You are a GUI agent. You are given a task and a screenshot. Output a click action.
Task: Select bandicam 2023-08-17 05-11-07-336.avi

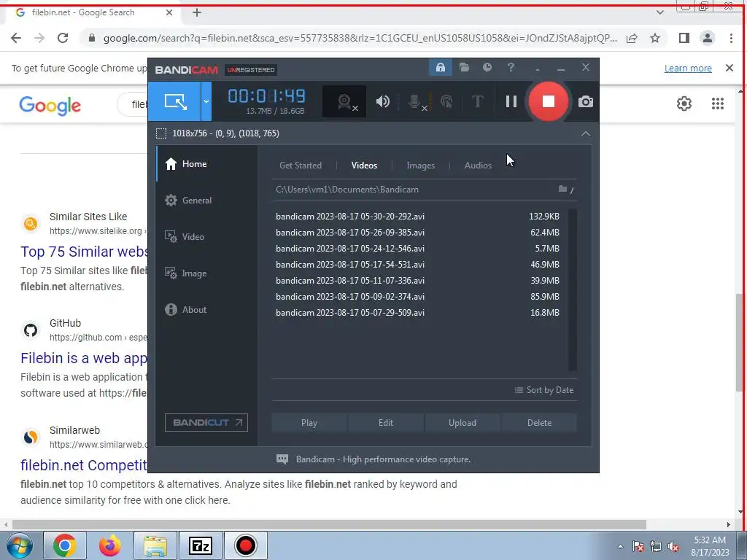[417, 281]
